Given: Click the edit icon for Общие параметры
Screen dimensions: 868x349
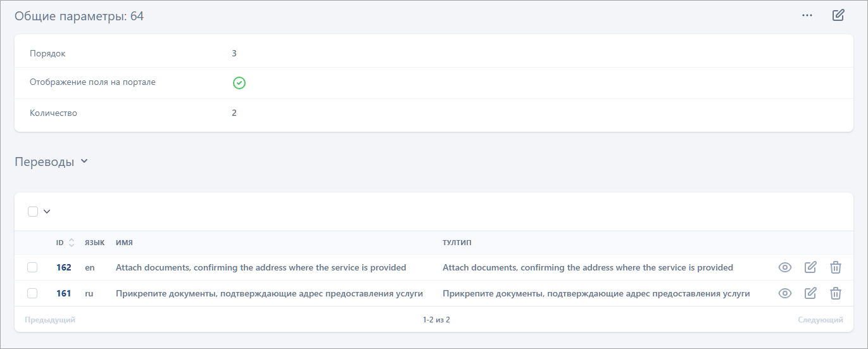Looking at the screenshot, I should pos(838,15).
